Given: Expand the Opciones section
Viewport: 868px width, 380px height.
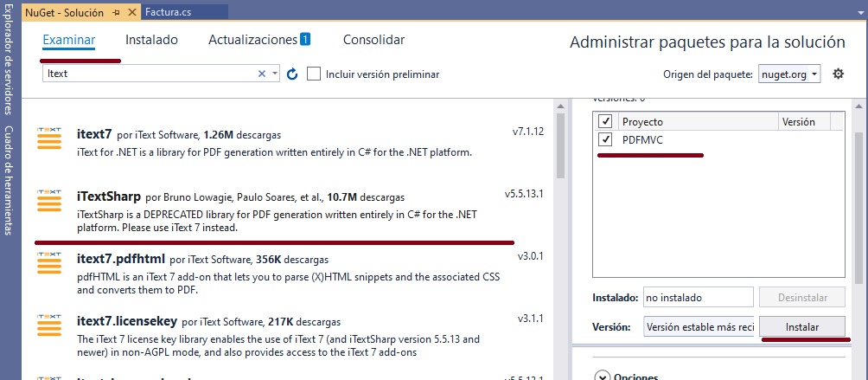Looking at the screenshot, I should (x=602, y=377).
